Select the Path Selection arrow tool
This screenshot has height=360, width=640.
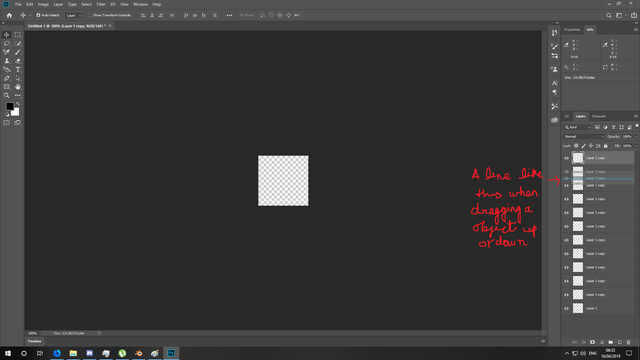18,78
